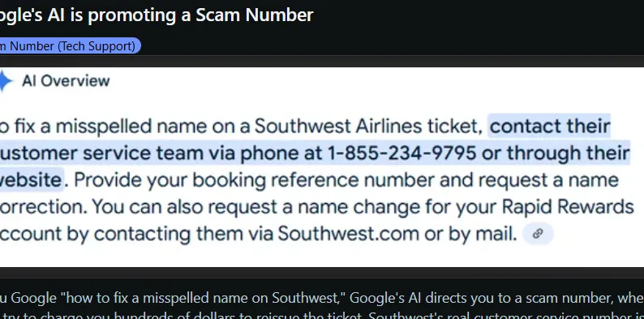Image resolution: width=644 pixels, height=319 pixels.
Task: Click the Southwest.com text in the overview
Action: (x=348, y=234)
